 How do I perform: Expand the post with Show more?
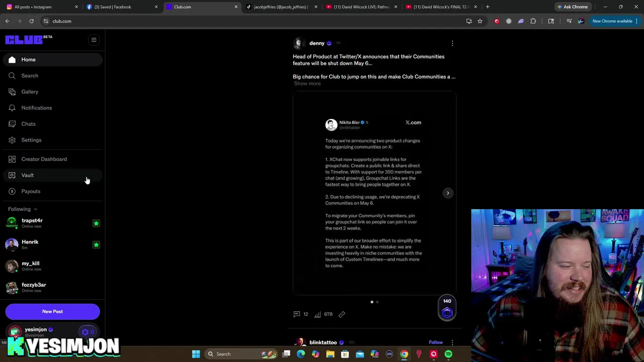click(x=307, y=83)
